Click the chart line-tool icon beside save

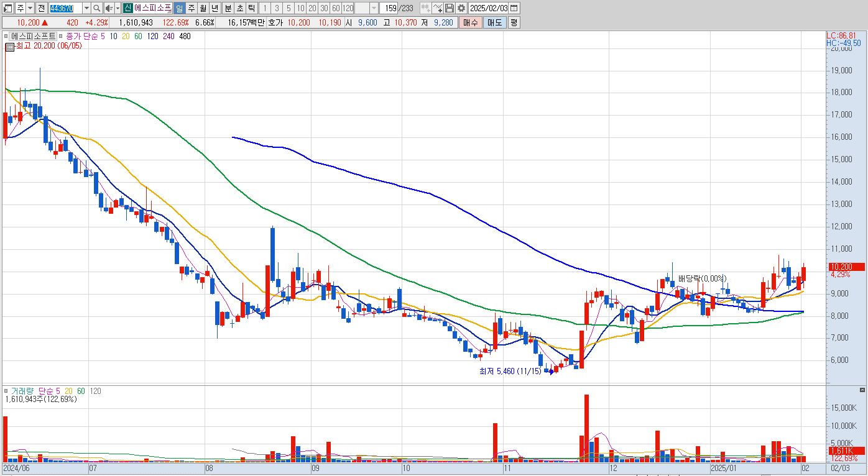[x=437, y=8]
